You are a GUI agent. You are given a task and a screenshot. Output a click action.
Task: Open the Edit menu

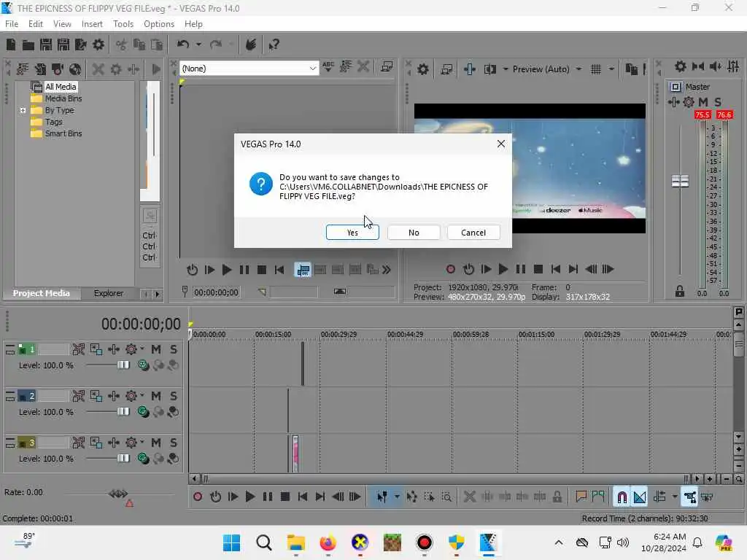[x=35, y=24]
